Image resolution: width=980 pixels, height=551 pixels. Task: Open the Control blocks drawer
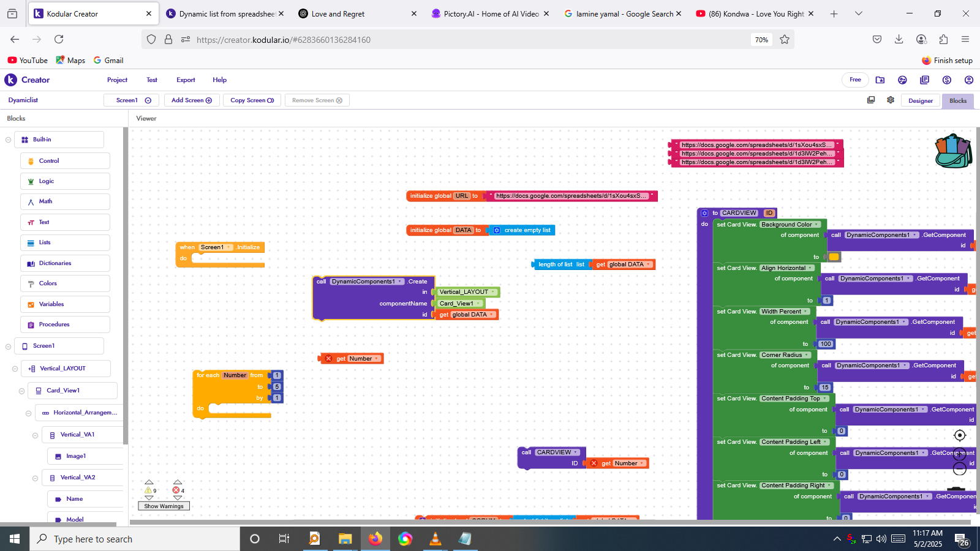click(65, 161)
